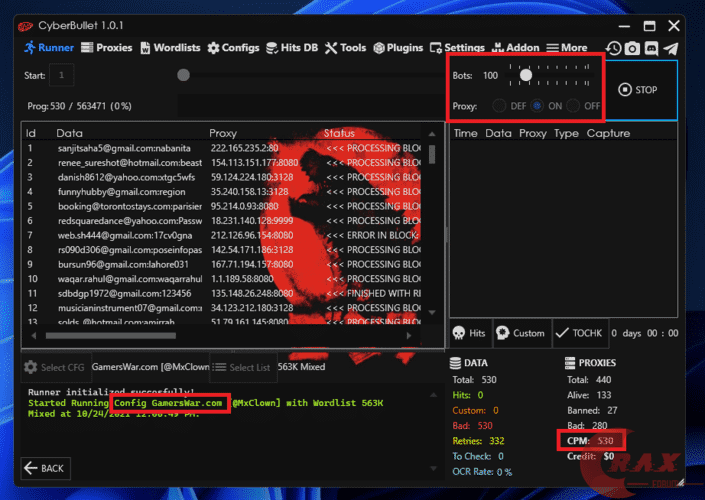Screen dimensions: 705x500
Task: Click the bot table horizontal scrollbar thumb
Action: (111, 335)
